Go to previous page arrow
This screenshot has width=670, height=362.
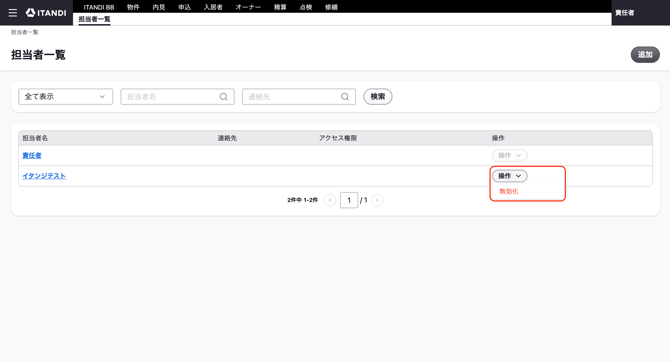(330, 200)
